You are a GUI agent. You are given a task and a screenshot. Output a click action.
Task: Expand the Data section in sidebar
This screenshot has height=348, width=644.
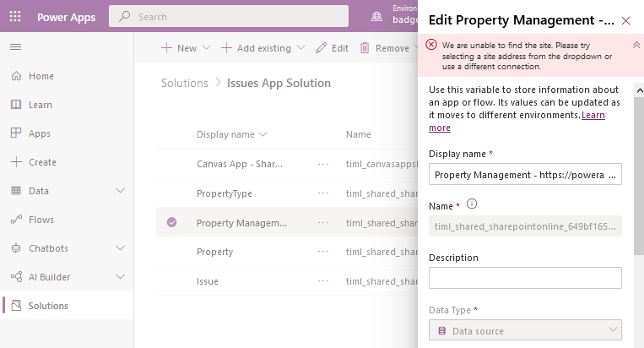point(120,191)
